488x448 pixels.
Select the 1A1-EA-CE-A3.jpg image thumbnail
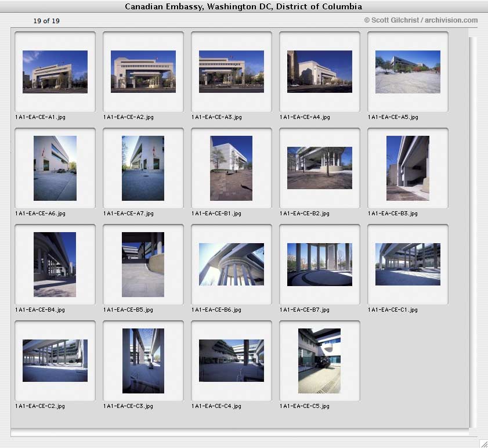pyautogui.click(x=232, y=71)
